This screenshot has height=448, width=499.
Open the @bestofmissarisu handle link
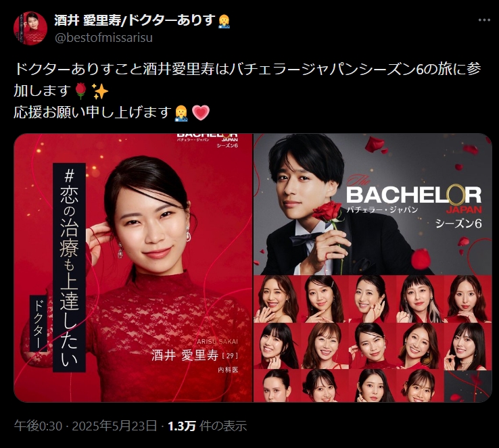tap(103, 38)
